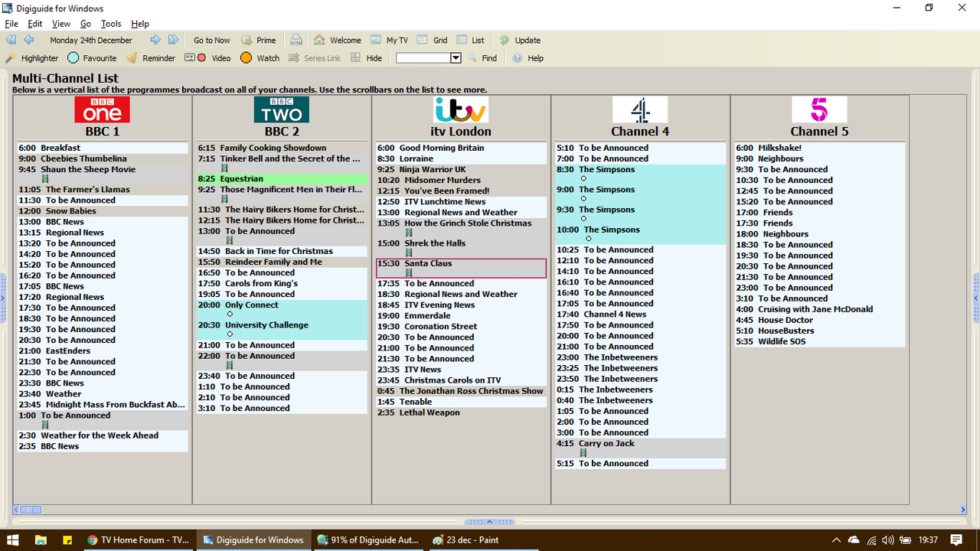Open the Go menu
Screen dimensions: 980x551
tap(86, 24)
